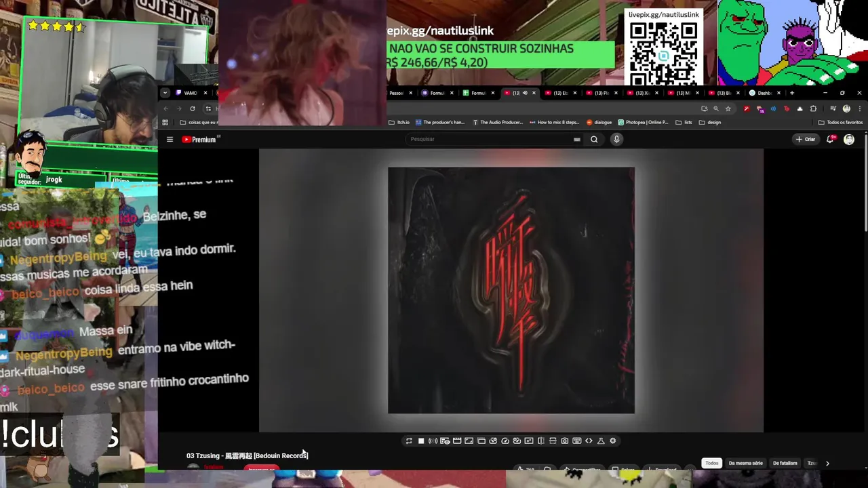868x488 pixels.
Task: Toggle volume boost icon in enhancer bar
Action: pyautogui.click(x=433, y=441)
